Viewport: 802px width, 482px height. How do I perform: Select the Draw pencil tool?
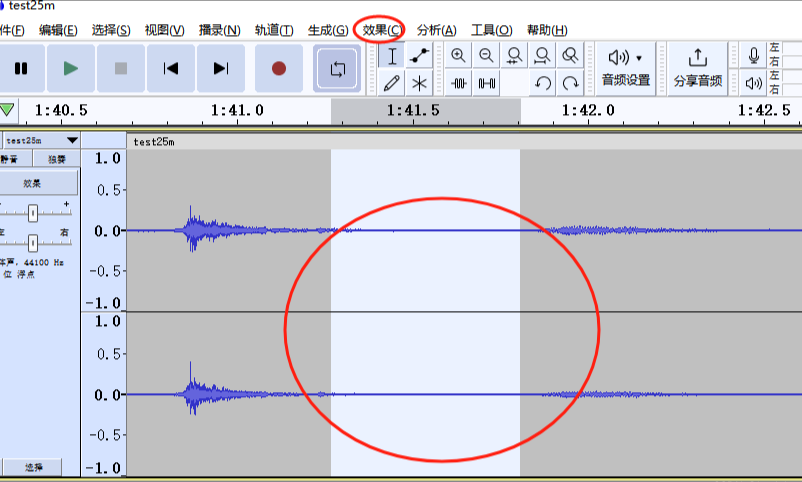point(392,83)
